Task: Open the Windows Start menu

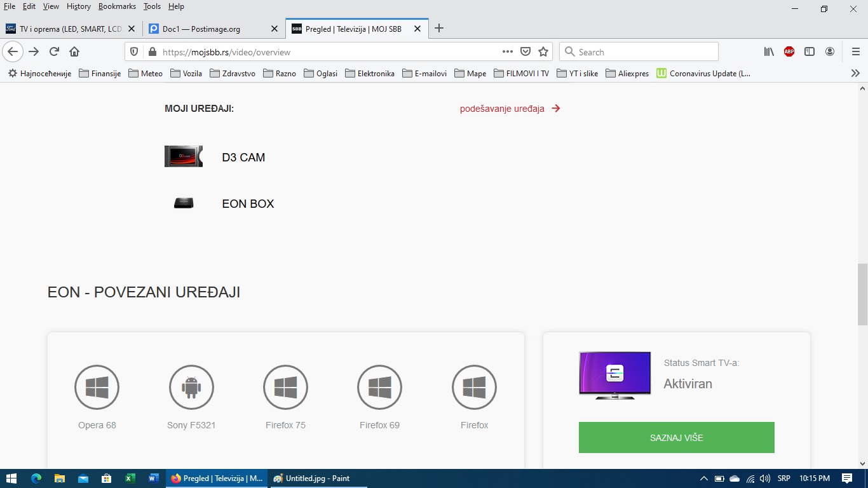Action: (11, 478)
